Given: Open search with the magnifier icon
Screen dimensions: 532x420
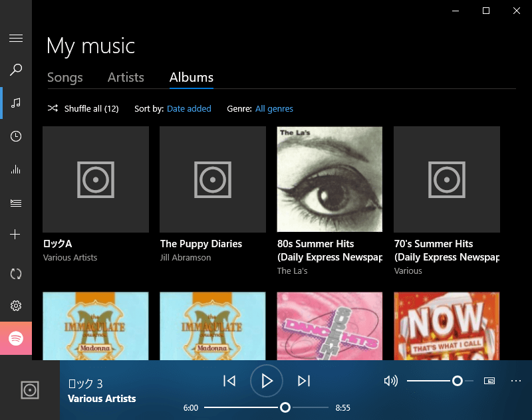Looking at the screenshot, I should point(15,70).
